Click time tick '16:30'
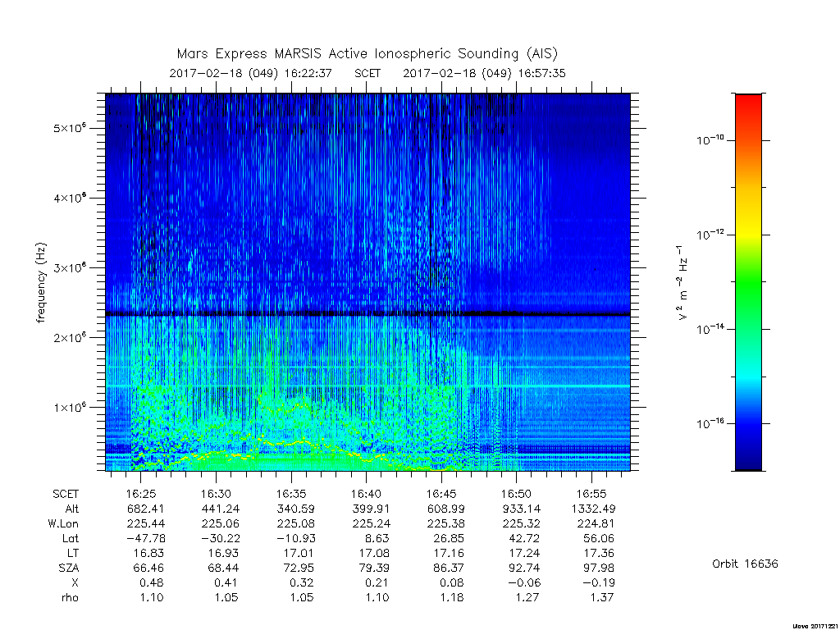This screenshot has height=630, width=840. [216, 494]
